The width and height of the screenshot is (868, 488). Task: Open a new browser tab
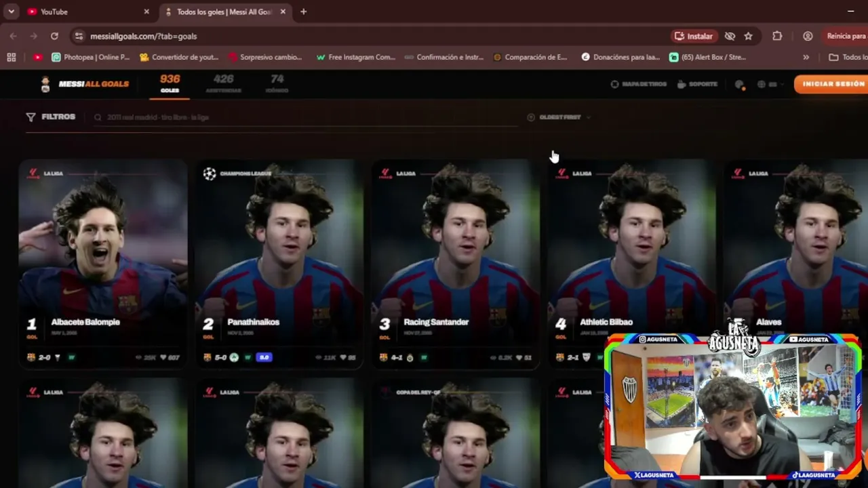(x=303, y=12)
